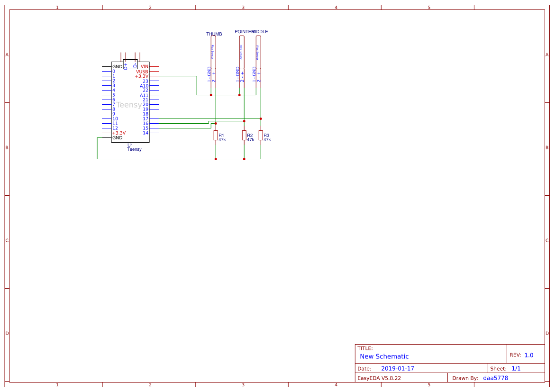The width and height of the screenshot is (555, 392).
Task: Click the GND pin at Teensy bottom
Action: pos(117,138)
